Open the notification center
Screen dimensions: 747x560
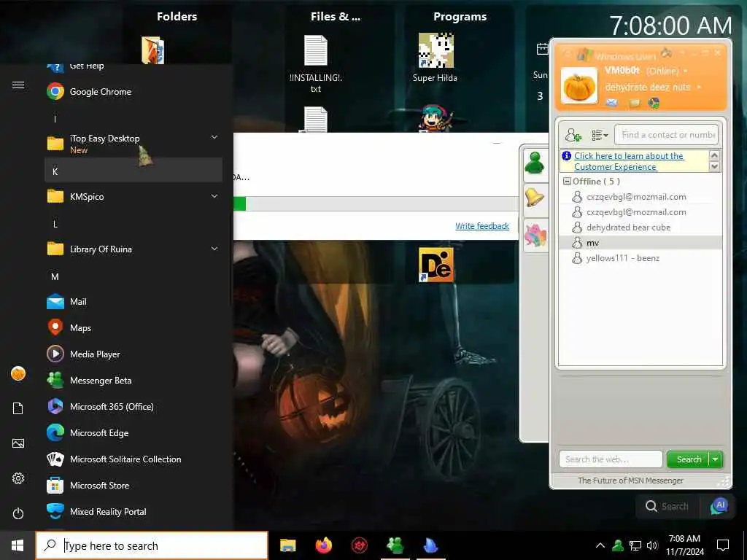[x=723, y=545]
